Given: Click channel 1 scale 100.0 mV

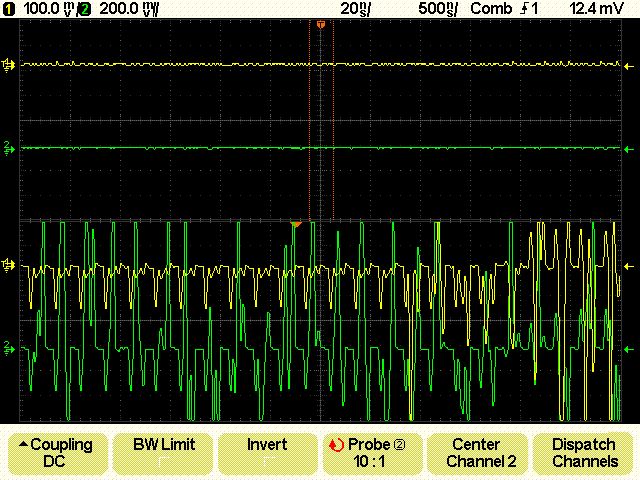Looking at the screenshot, I should coord(49,9).
